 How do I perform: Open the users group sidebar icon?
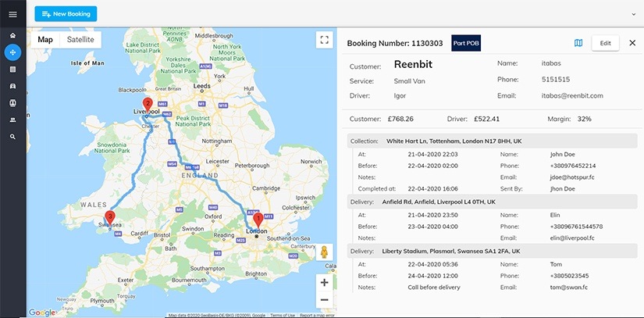pos(12,120)
